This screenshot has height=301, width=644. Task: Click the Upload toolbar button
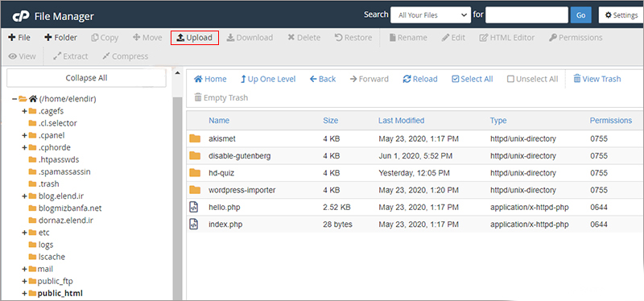(x=194, y=38)
